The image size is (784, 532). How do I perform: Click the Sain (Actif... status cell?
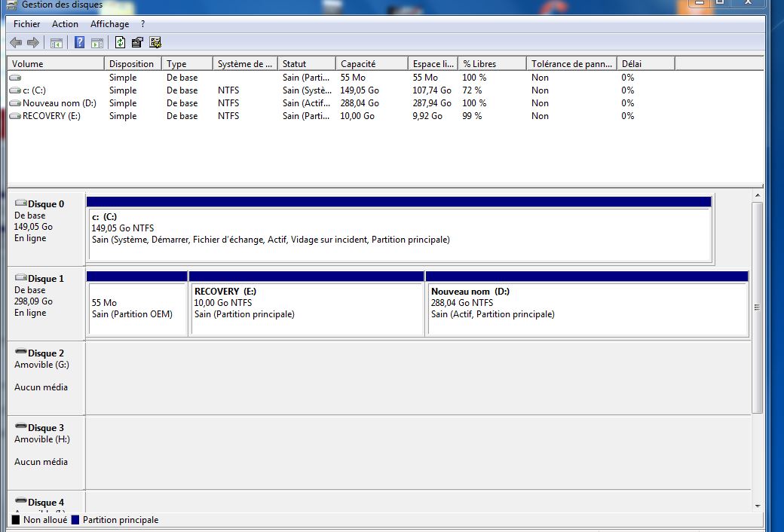306,103
